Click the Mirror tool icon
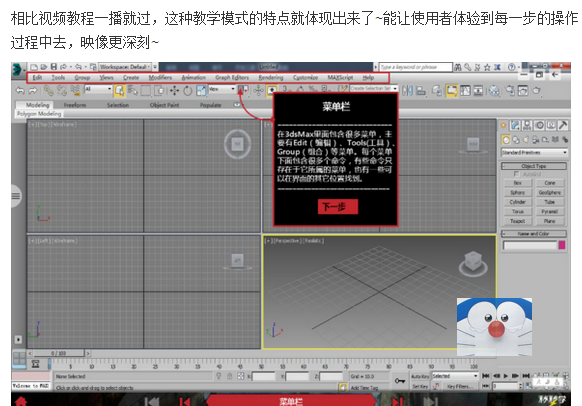Image resolution: width=582 pixels, height=406 pixels. (x=407, y=90)
